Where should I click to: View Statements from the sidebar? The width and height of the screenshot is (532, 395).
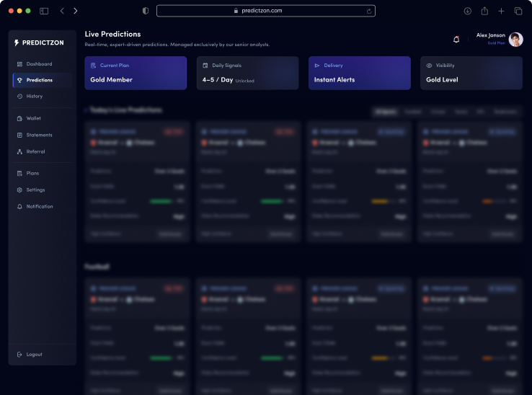[x=38, y=135]
